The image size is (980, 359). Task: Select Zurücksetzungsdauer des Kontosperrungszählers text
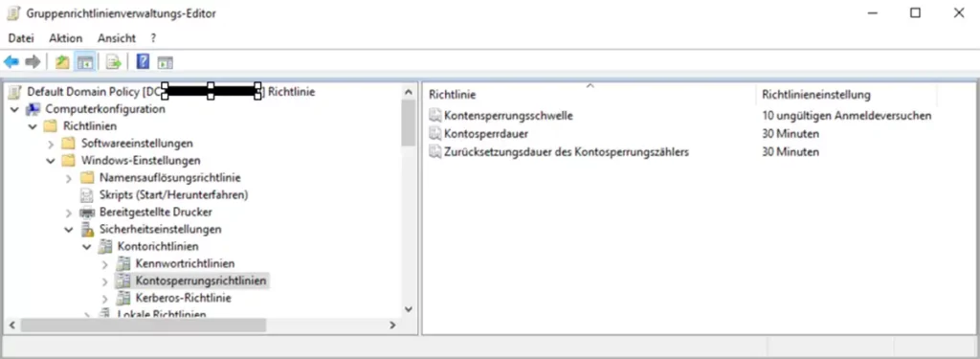tap(567, 152)
